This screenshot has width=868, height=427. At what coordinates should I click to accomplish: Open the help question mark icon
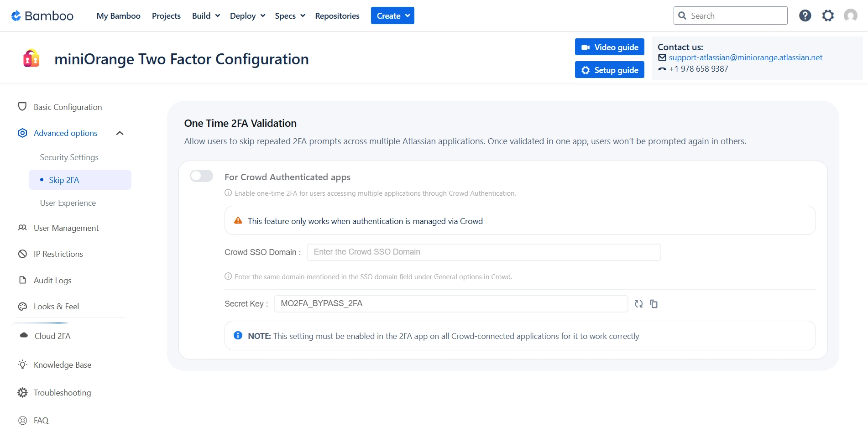[805, 15]
